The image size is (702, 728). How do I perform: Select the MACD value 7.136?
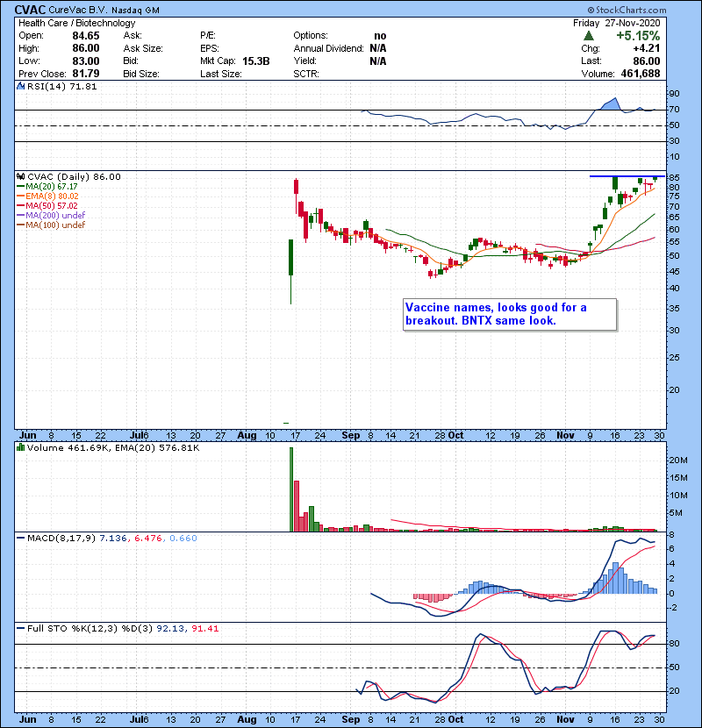113,539
